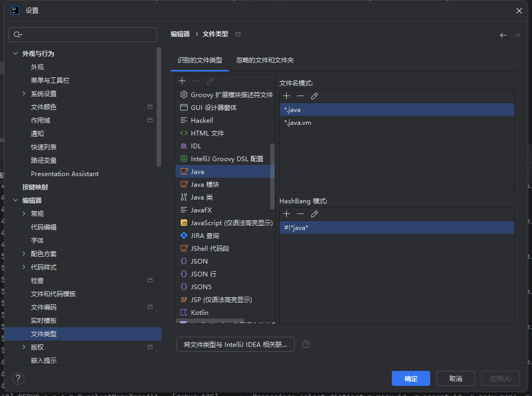Select the JSON5 braces icon
Viewport: 532px width, 396px height.
coord(184,287)
